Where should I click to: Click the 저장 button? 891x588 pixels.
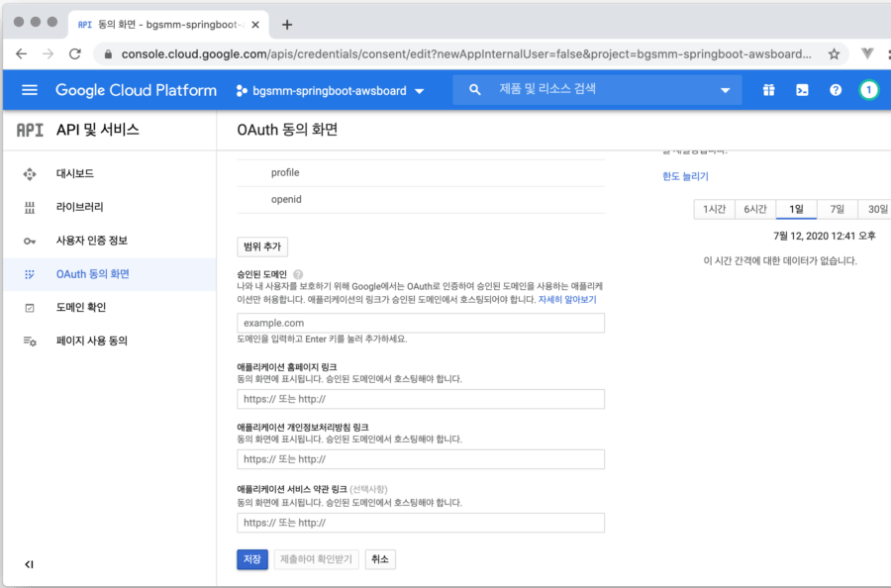pos(252,559)
